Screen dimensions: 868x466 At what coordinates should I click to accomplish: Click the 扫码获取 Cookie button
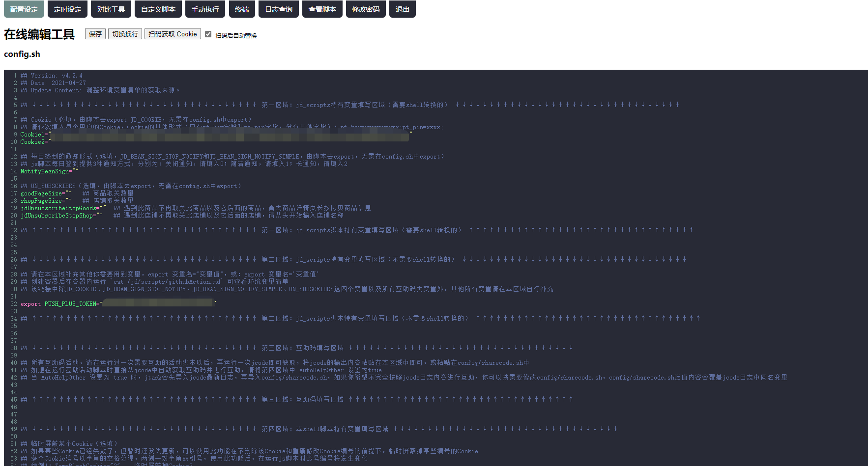[x=173, y=34]
